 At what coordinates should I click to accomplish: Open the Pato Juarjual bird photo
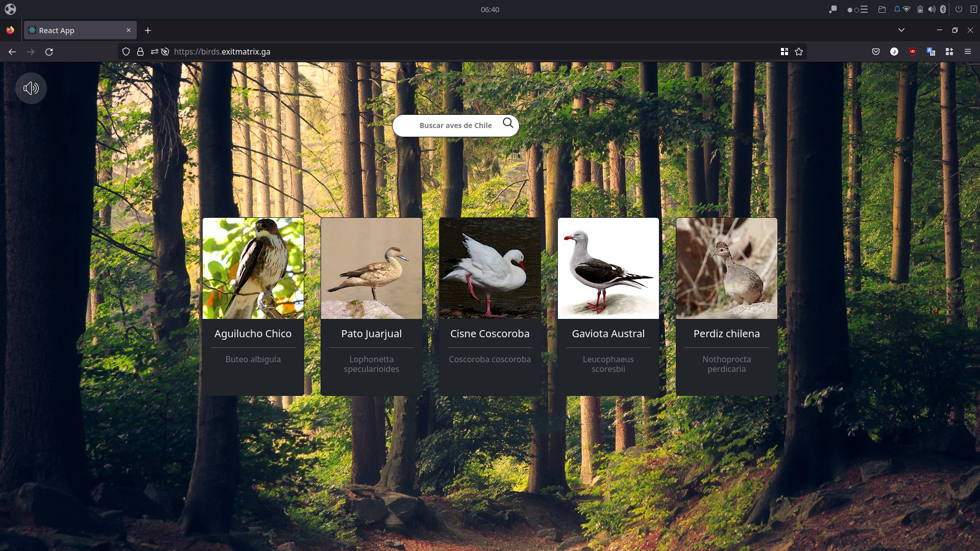(372, 268)
